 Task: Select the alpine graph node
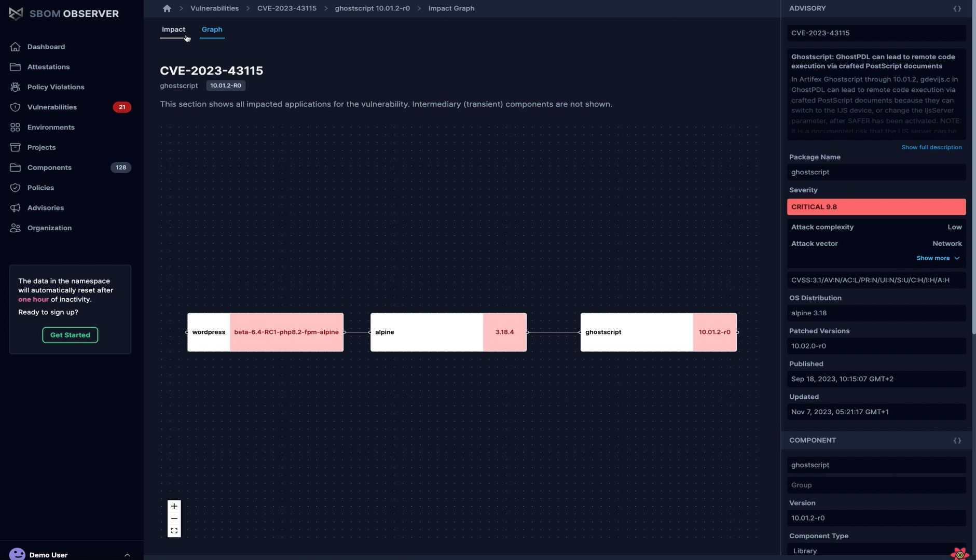[448, 332]
